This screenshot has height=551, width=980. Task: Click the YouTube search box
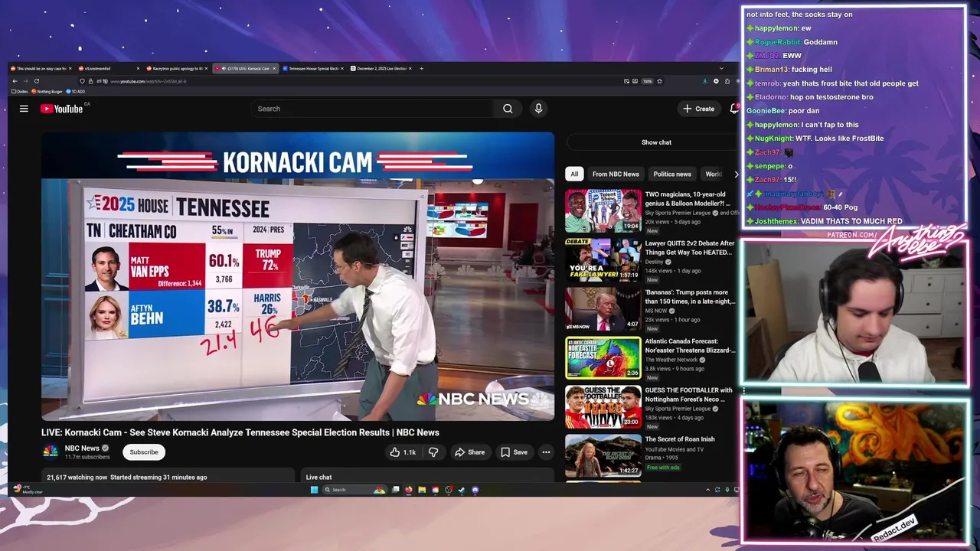point(374,109)
